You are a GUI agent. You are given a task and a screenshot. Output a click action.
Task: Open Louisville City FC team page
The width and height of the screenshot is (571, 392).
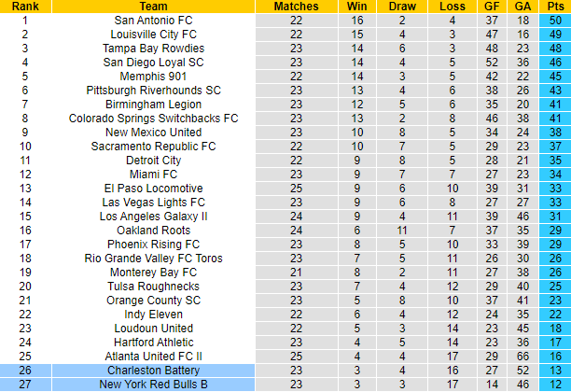[153, 35]
